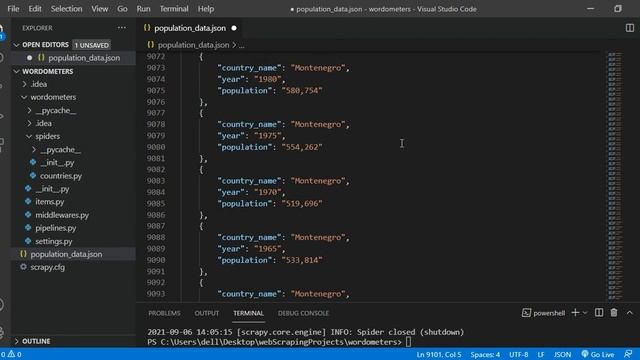Open items.py file
The height and width of the screenshot is (360, 640).
pos(49,202)
